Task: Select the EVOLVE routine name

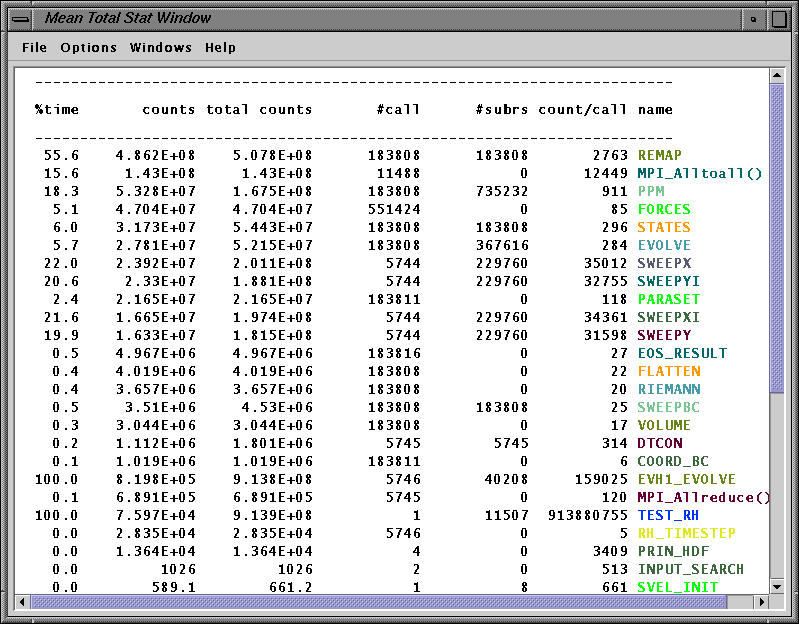Action: tap(664, 245)
